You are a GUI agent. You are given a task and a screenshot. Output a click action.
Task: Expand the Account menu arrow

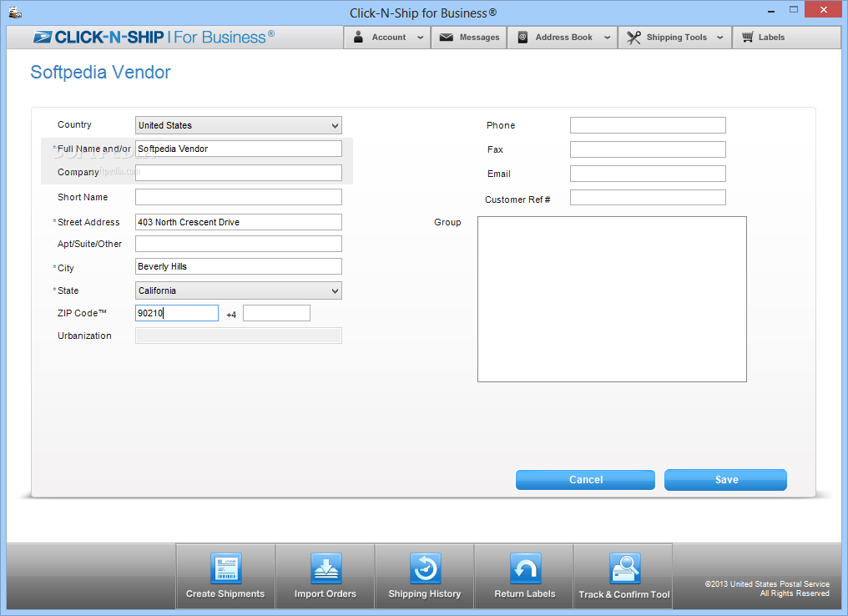tap(420, 38)
